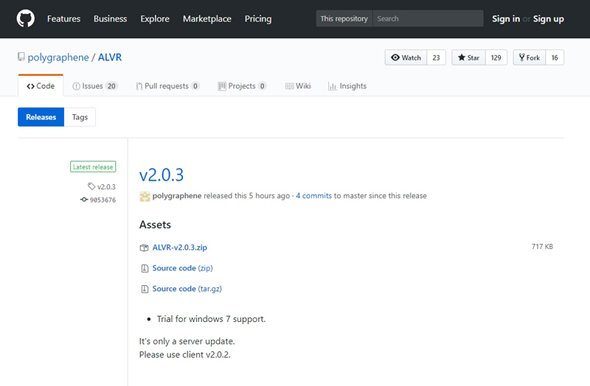Click the Source code (tar.gz) file icon

tap(144, 289)
